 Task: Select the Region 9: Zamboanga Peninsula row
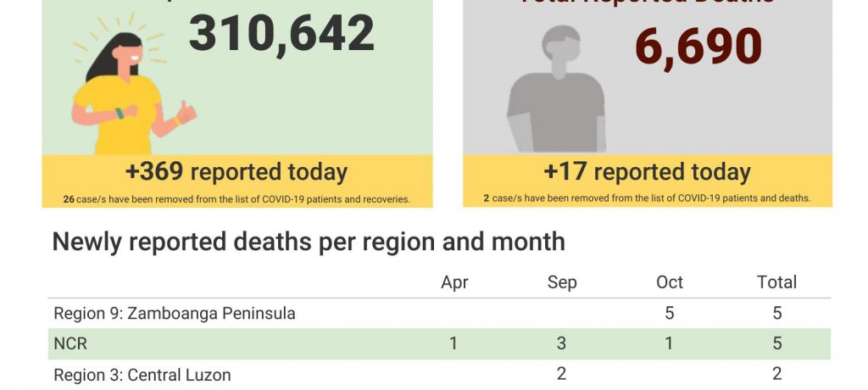click(x=175, y=313)
